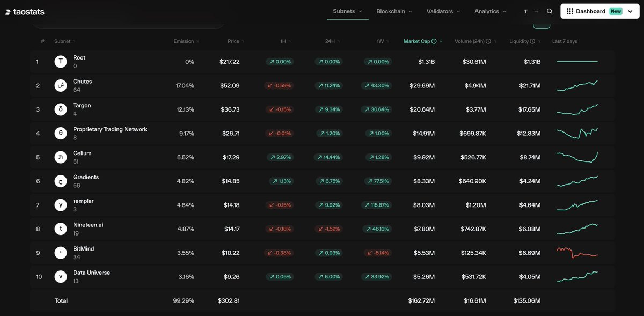The width and height of the screenshot is (644, 316).
Task: Click the Root subnet T icon
Action: point(61,62)
